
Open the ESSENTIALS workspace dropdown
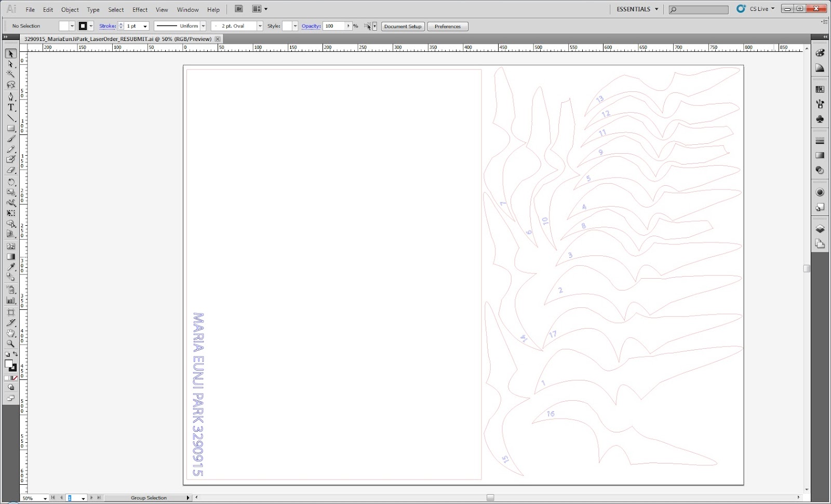point(637,9)
